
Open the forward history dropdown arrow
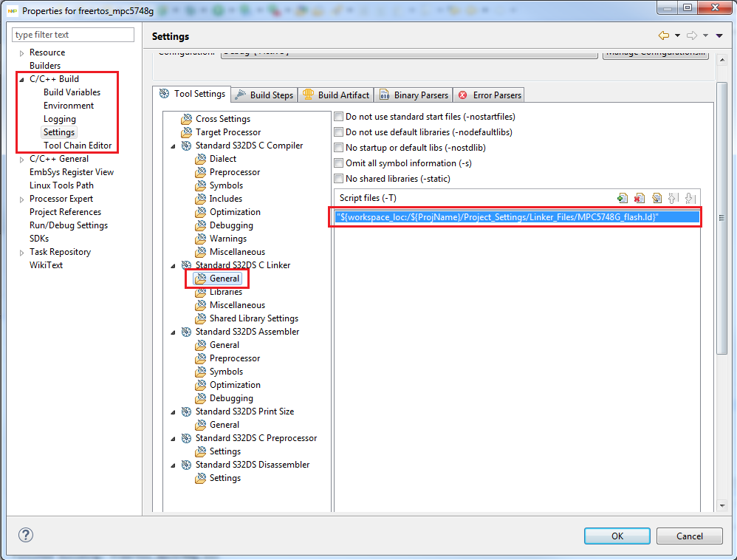(x=705, y=35)
